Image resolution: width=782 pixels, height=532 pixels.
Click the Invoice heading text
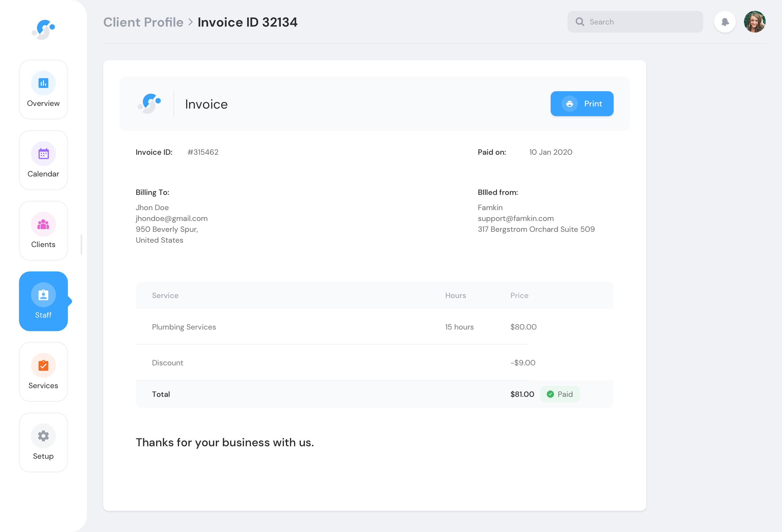(x=207, y=104)
